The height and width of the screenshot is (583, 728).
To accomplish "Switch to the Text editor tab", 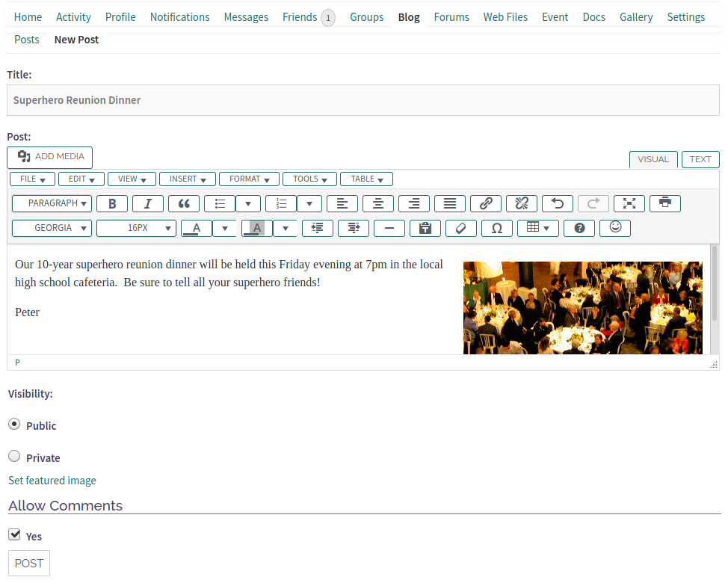I will (x=700, y=159).
